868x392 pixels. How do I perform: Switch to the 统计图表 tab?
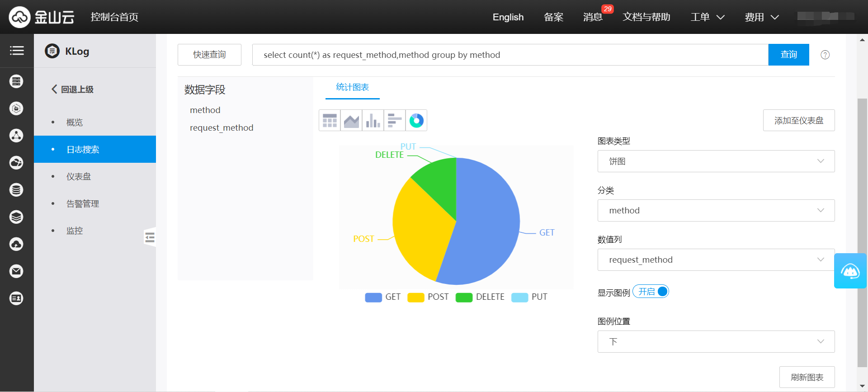(x=352, y=87)
